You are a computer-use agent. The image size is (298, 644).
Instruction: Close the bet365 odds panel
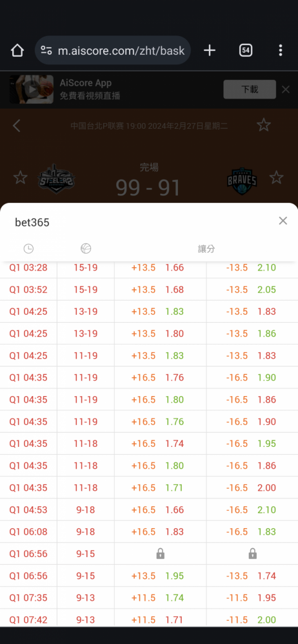coord(283,221)
